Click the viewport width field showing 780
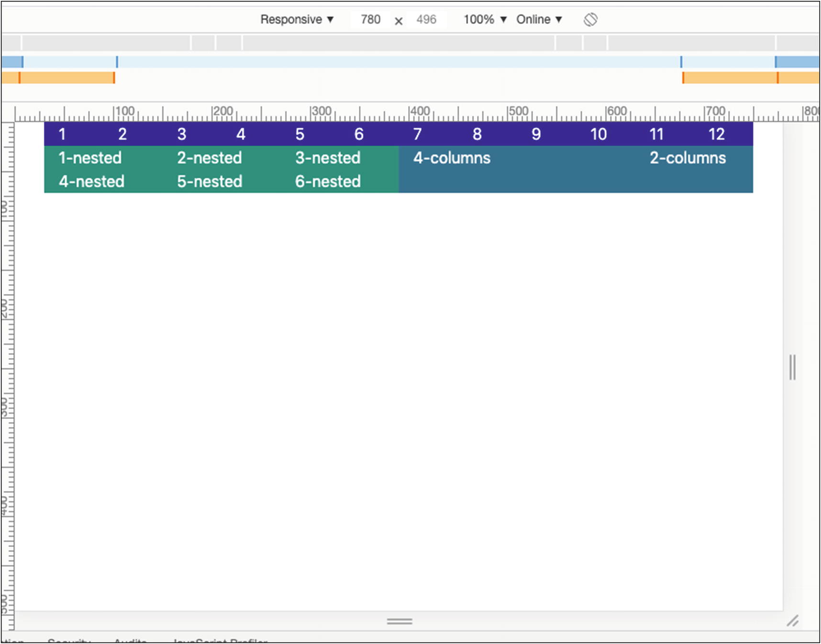The height and width of the screenshot is (644, 821). (x=370, y=20)
